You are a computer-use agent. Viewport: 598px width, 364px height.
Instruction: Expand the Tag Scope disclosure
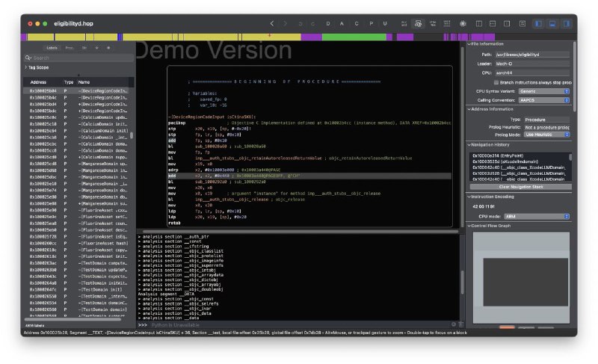[x=25, y=67]
